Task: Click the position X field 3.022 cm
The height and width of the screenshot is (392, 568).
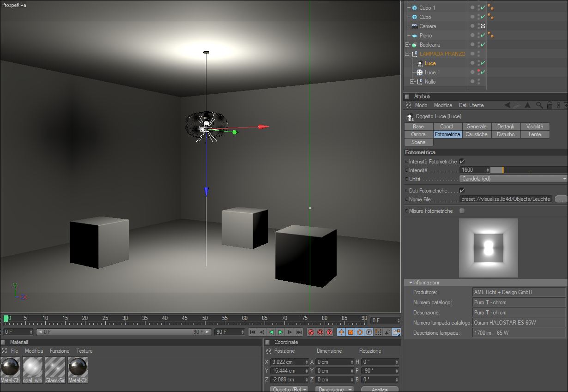Action: point(290,362)
